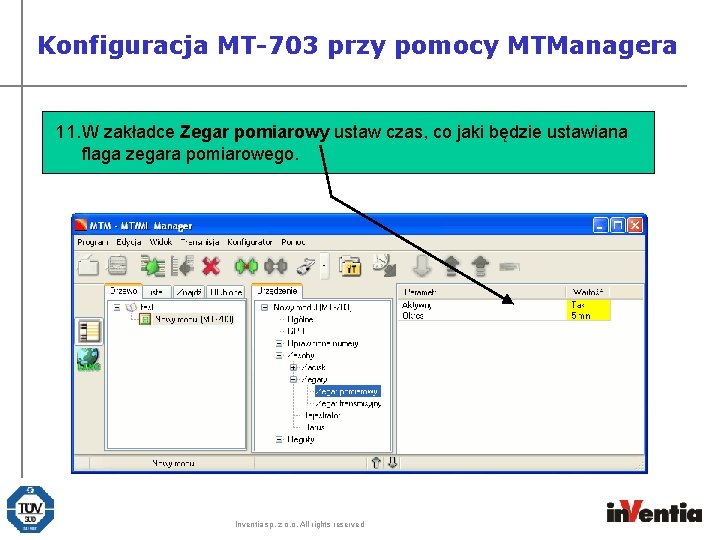Screen dimensions: 720x540
Task: Select Status in the device tree
Action: coord(315,427)
